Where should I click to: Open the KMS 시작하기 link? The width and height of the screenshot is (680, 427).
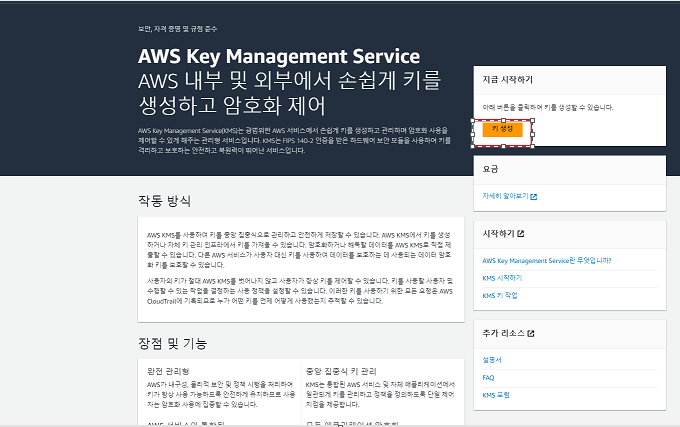(x=502, y=278)
